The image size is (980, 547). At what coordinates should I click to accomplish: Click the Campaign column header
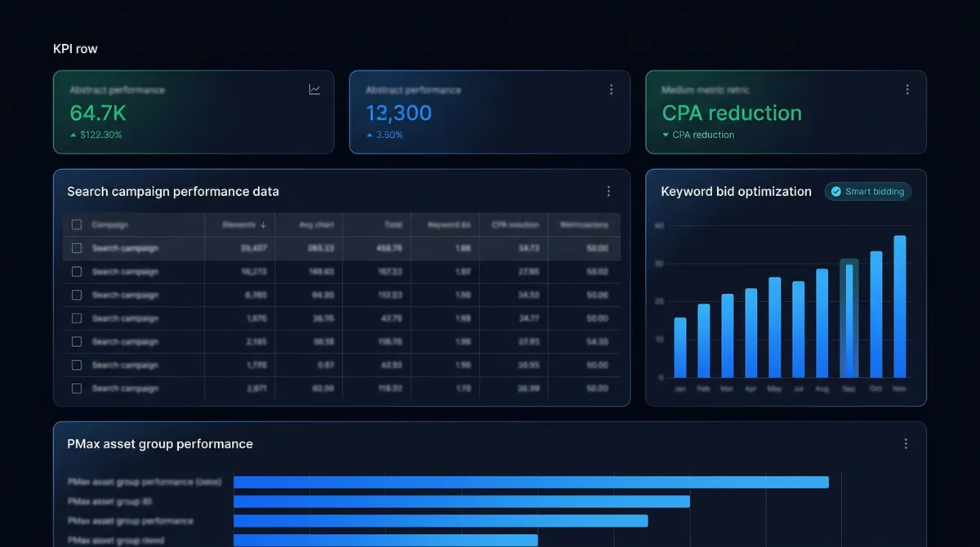point(110,225)
